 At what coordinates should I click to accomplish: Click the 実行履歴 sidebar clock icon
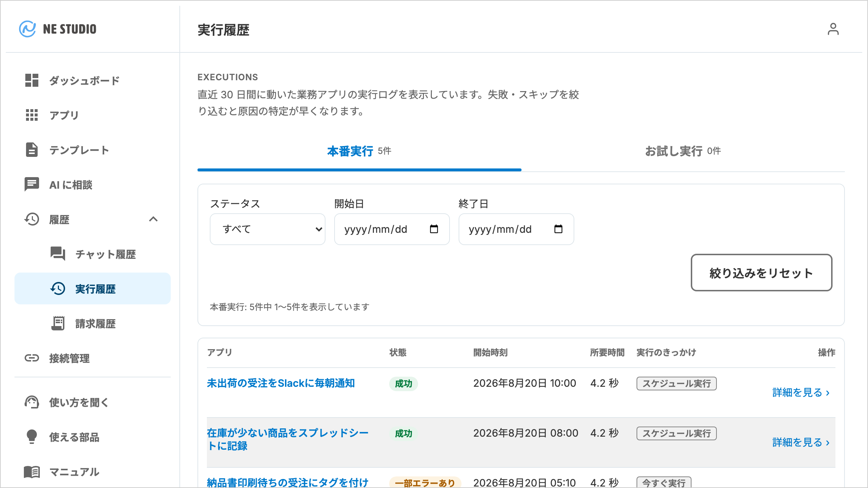(58, 288)
